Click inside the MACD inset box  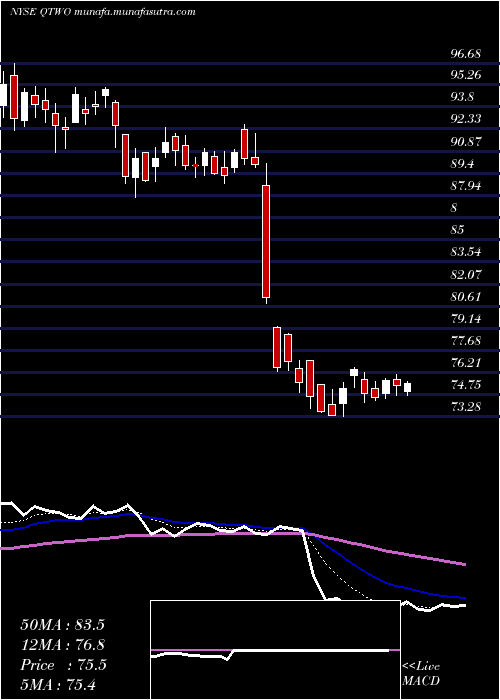[x=275, y=650]
